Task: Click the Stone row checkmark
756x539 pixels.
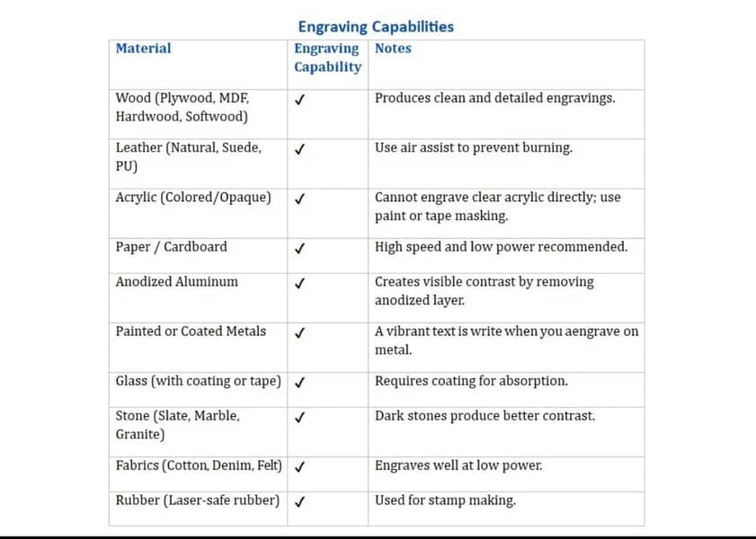Action: [299, 417]
